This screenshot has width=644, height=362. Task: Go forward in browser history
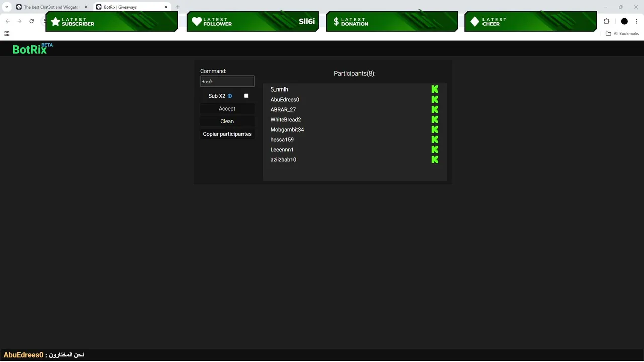pyautogui.click(x=19, y=21)
